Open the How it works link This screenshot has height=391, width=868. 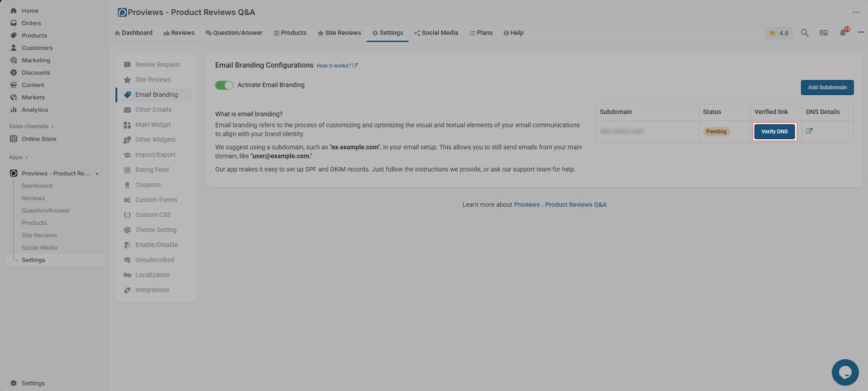[x=337, y=66]
